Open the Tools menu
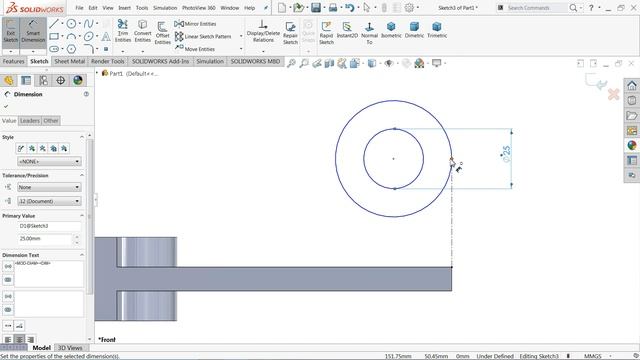 point(142,8)
